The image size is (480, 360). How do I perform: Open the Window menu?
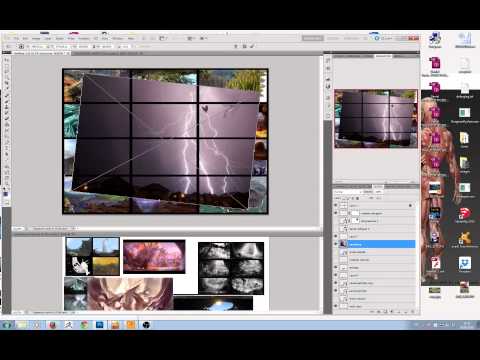(x=117, y=39)
